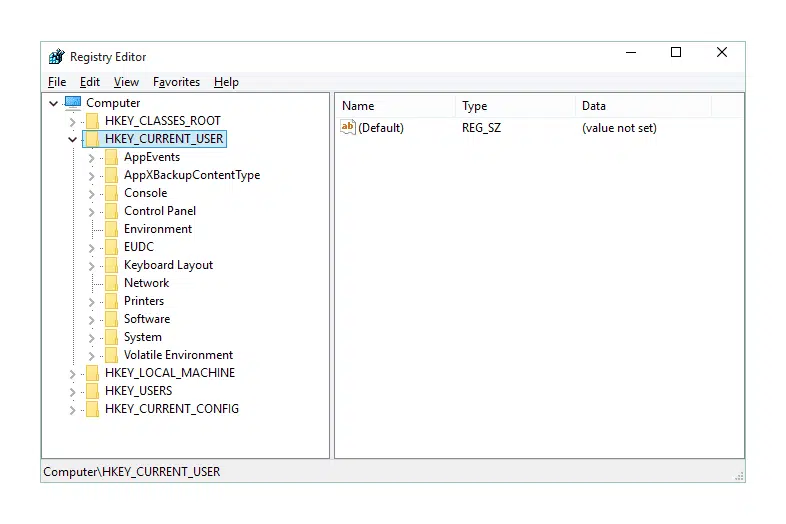Select the HKEY_CURRENT_CONFIG label
786x524 pixels.
(172, 409)
